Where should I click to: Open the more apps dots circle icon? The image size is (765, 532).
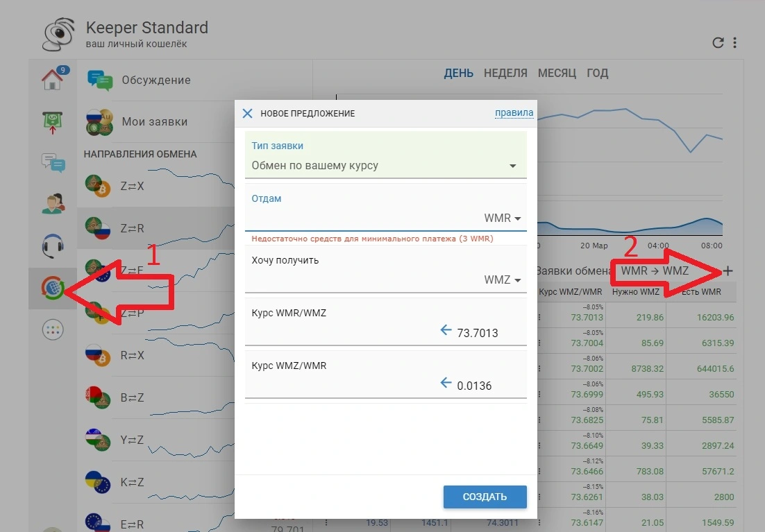pyautogui.click(x=53, y=330)
